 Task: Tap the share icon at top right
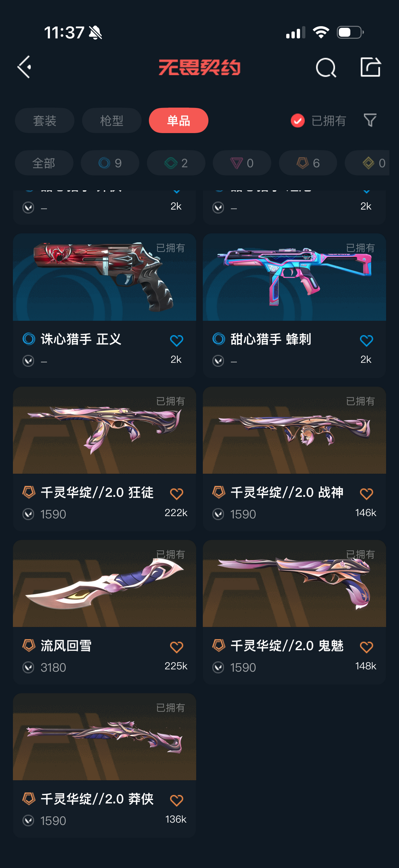[x=370, y=67]
